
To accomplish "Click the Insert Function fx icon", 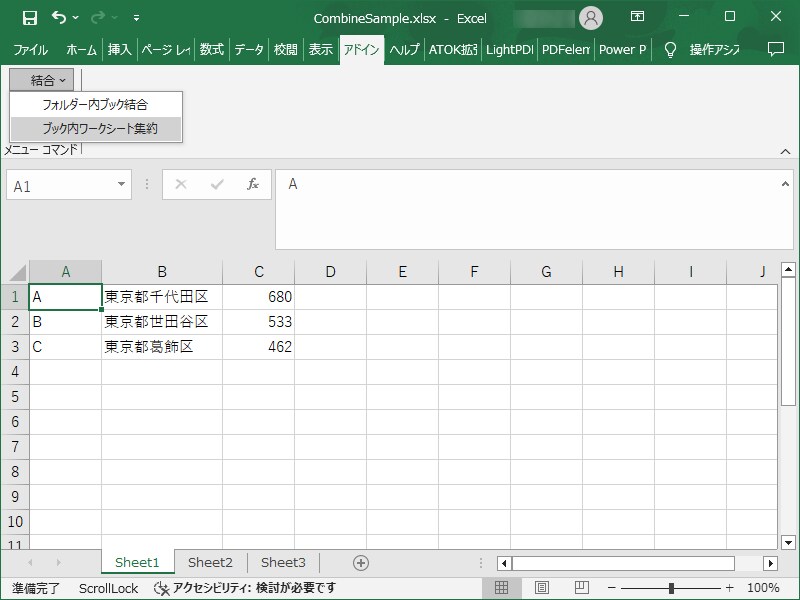I will point(253,184).
